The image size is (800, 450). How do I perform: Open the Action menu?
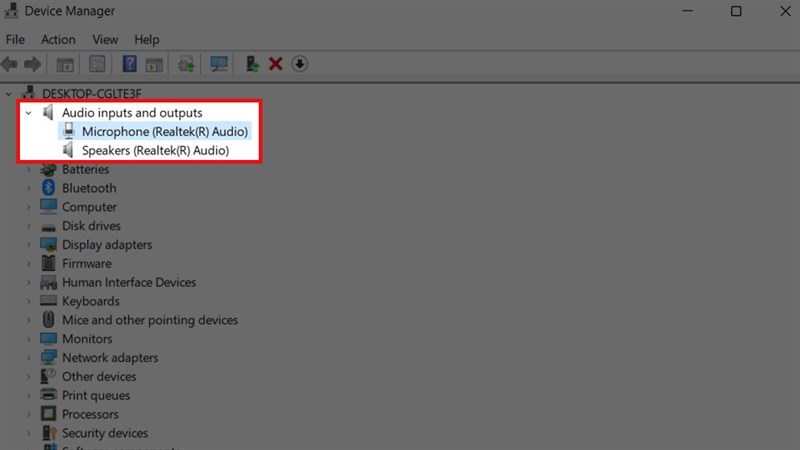pos(58,39)
